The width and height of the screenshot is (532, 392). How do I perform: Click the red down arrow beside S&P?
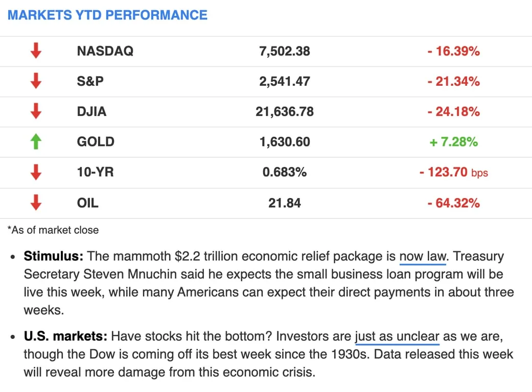click(36, 81)
